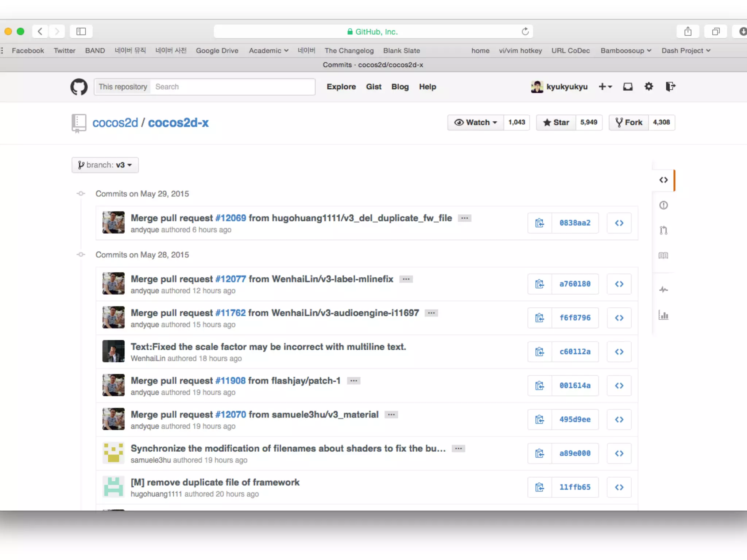Viewport: 747px width, 560px height.
Task: Open the Pulse icon in sidebar
Action: click(663, 290)
